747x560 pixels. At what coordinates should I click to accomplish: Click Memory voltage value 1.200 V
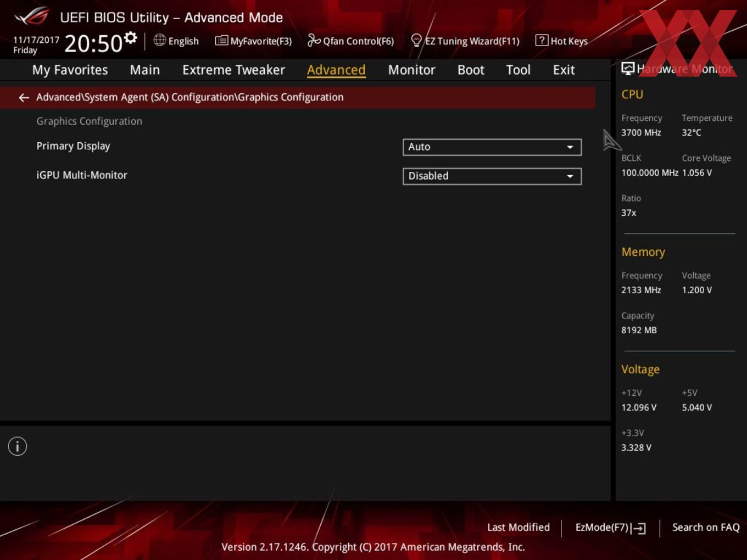coord(697,290)
